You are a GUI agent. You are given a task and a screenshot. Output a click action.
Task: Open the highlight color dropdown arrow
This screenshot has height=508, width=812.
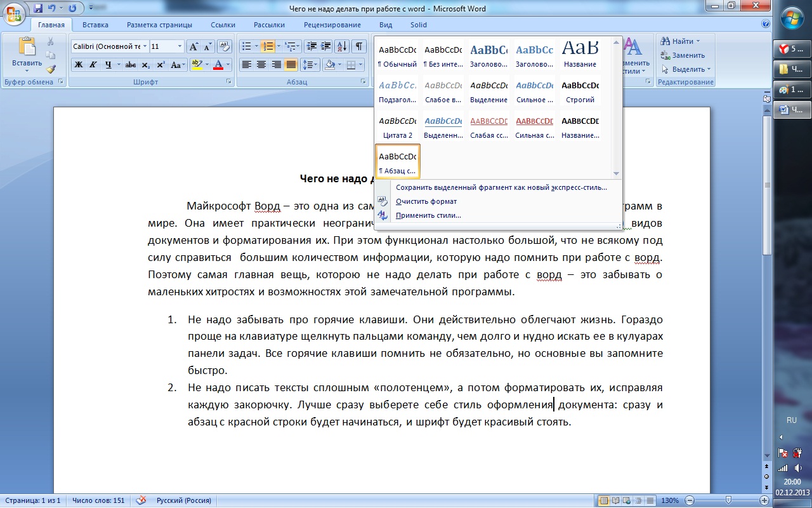[x=207, y=65]
